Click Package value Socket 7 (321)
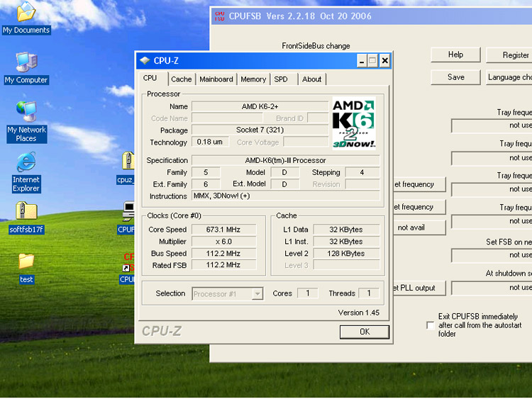Image resolution: width=532 pixels, height=399 pixels. pyautogui.click(x=260, y=130)
